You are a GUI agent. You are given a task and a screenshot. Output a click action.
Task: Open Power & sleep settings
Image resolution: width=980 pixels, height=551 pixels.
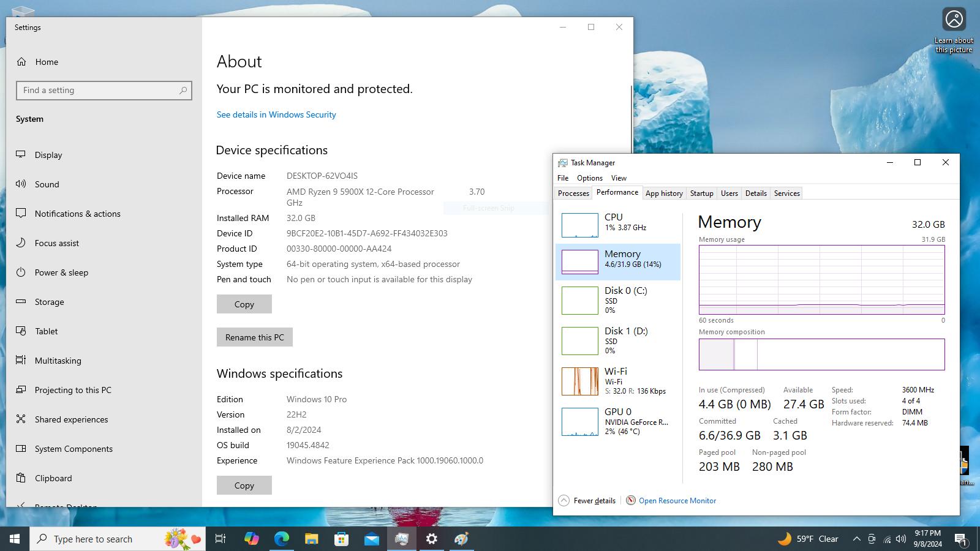(x=104, y=272)
